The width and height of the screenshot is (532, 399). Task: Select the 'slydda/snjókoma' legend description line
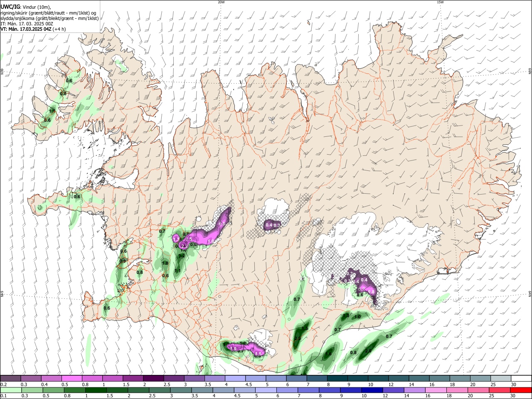(x=49, y=18)
